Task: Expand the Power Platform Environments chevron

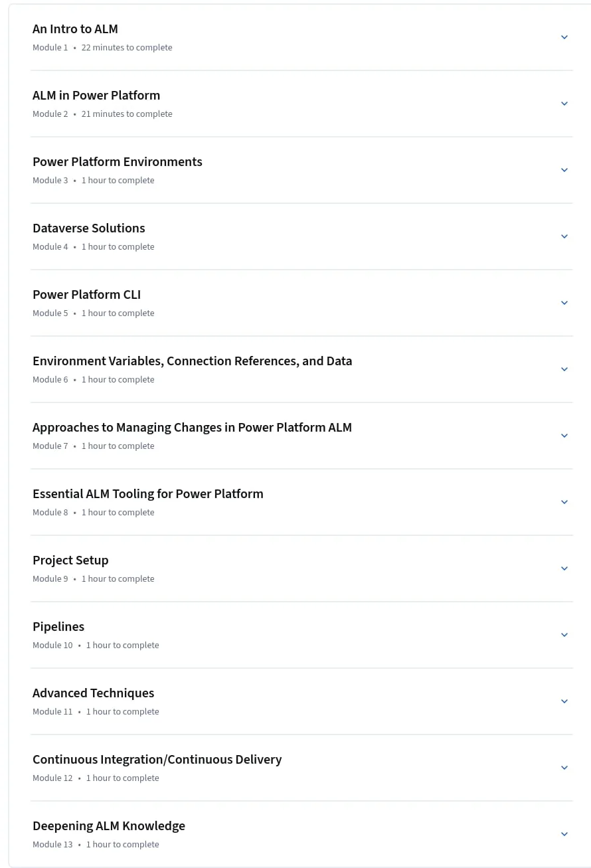Action: click(x=564, y=170)
